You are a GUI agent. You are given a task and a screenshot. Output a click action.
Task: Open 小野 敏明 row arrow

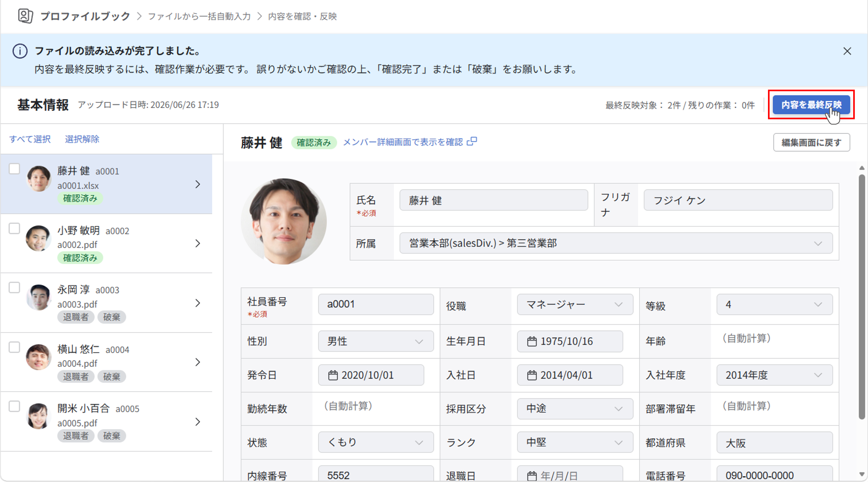click(x=198, y=243)
